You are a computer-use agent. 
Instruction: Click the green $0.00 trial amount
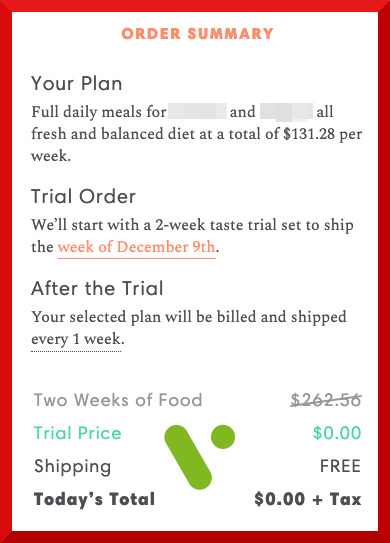tap(337, 433)
